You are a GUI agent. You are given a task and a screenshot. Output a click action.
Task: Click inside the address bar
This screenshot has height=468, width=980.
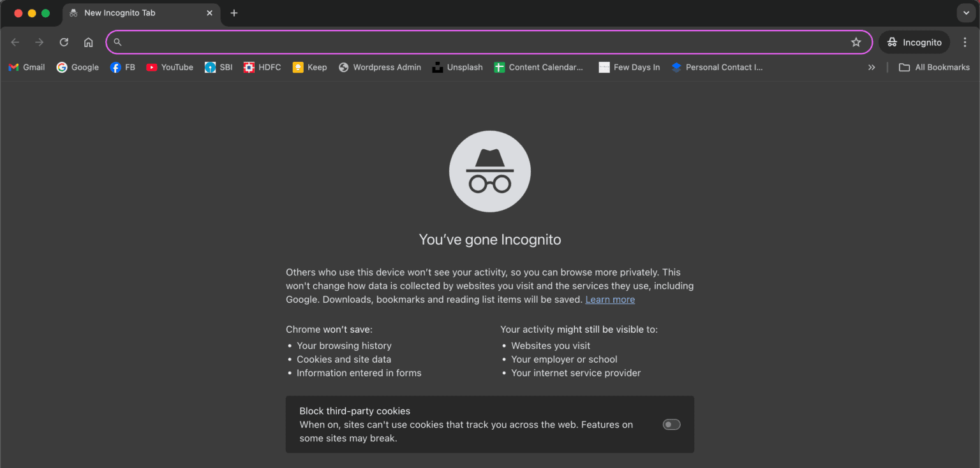pyautogui.click(x=447, y=42)
